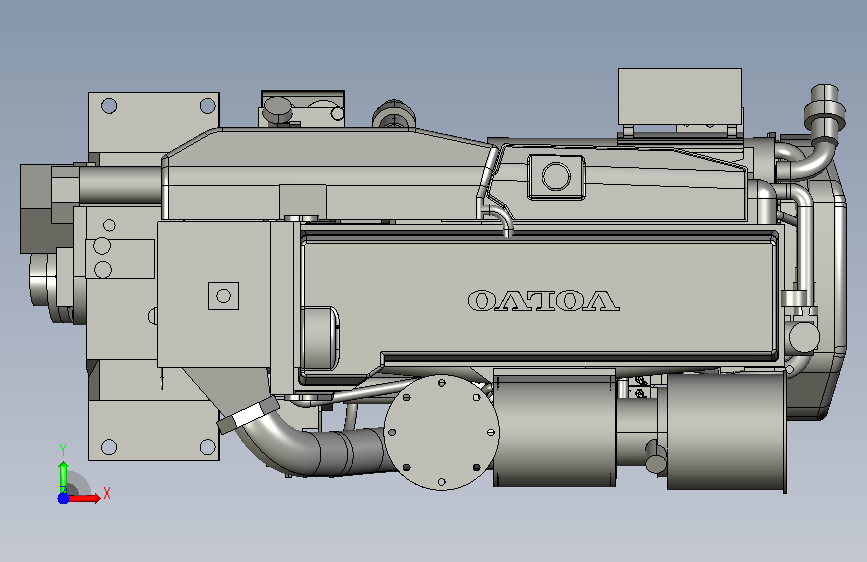Select the lower mounting plate with two bolt holes
The image size is (867, 562).
[154, 430]
